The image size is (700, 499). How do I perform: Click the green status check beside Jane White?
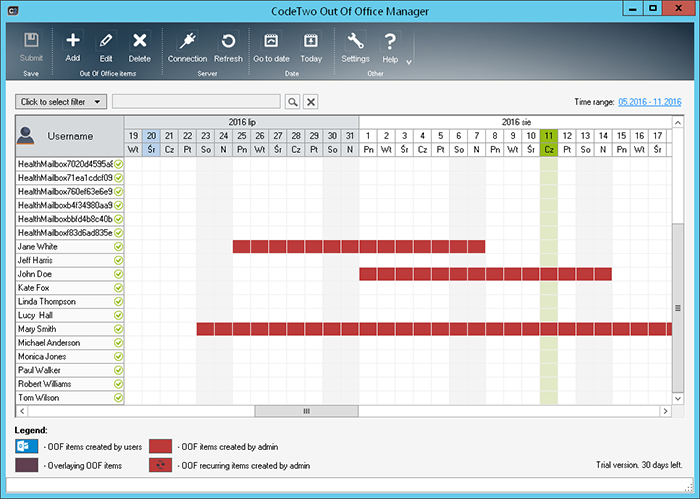pyautogui.click(x=118, y=246)
